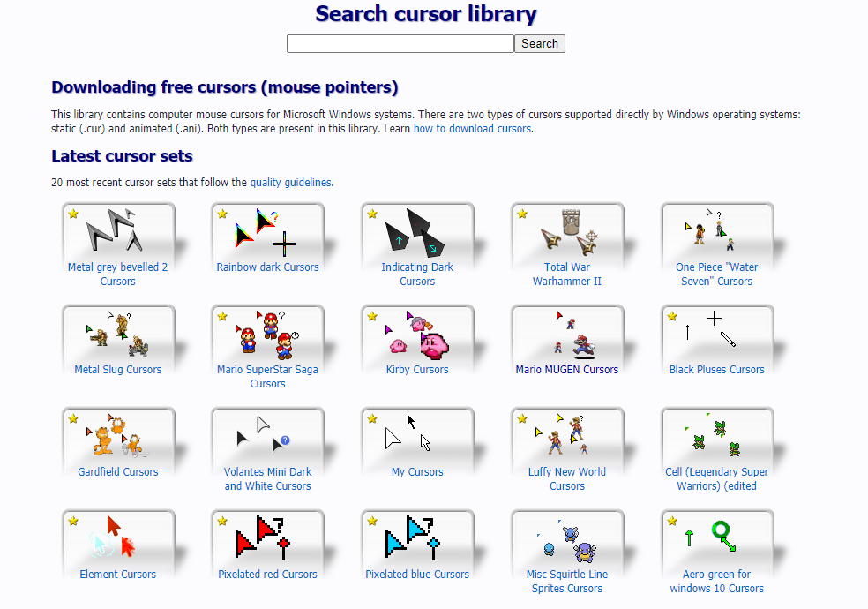Open the how to download cursors link
The height and width of the screenshot is (609, 868).
click(472, 129)
